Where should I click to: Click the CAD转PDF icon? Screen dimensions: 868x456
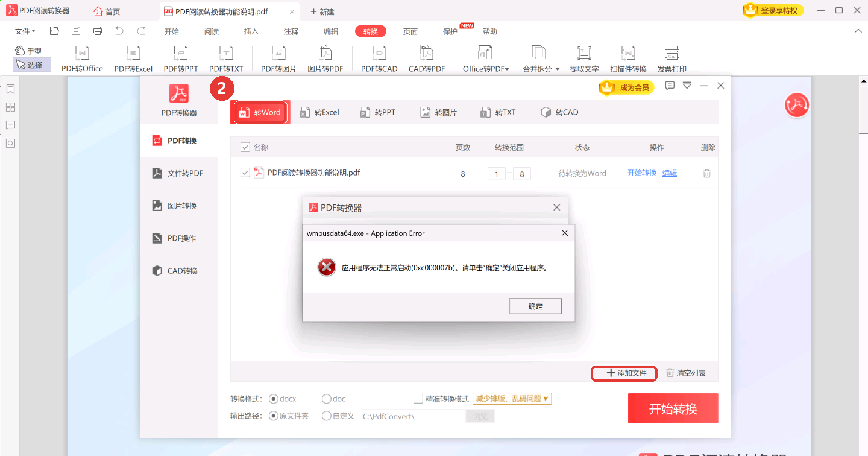click(x=427, y=59)
